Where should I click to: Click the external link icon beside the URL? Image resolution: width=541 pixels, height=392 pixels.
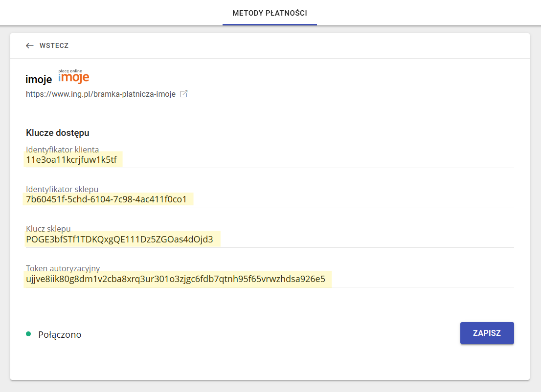pyautogui.click(x=184, y=94)
